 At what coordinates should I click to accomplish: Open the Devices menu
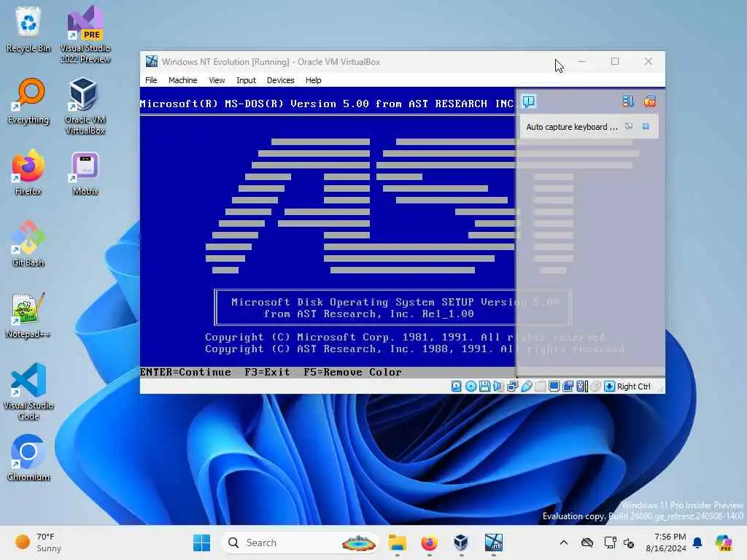[281, 80]
